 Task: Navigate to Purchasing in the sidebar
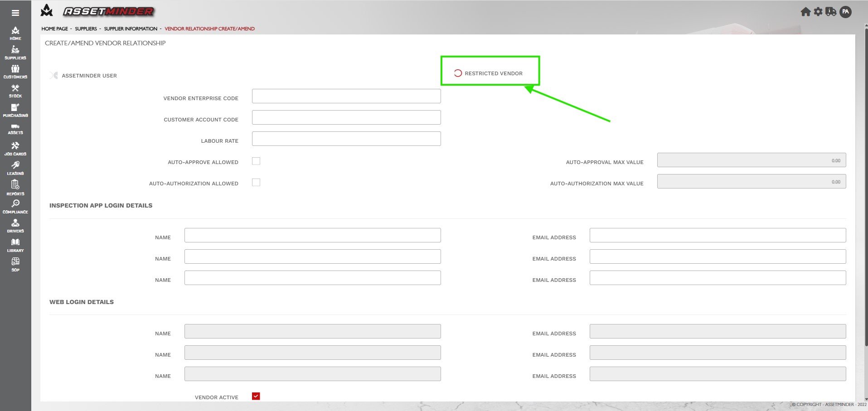pos(15,110)
